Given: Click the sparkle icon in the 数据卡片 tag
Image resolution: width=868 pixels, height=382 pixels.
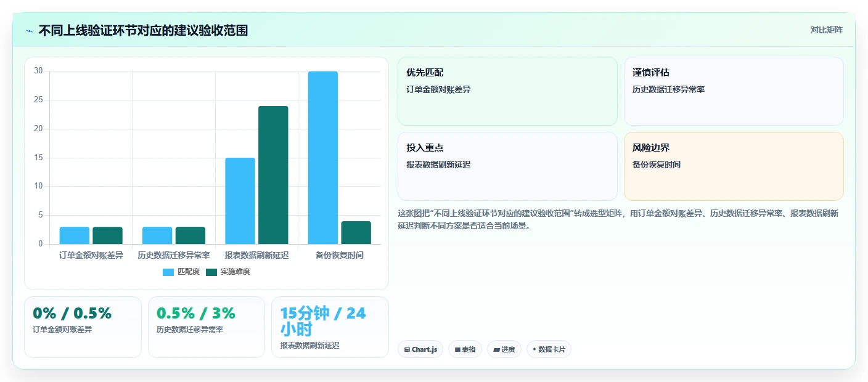Looking at the screenshot, I should tap(534, 349).
